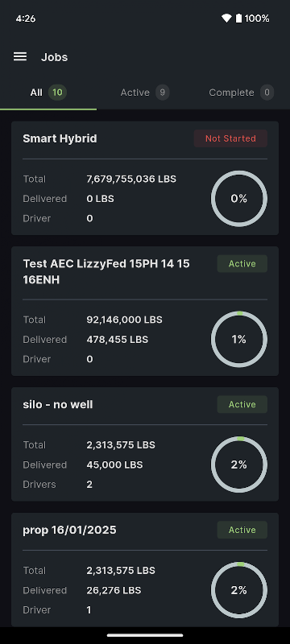Click Active badge on silo - no well
290x644 pixels.
click(x=242, y=405)
